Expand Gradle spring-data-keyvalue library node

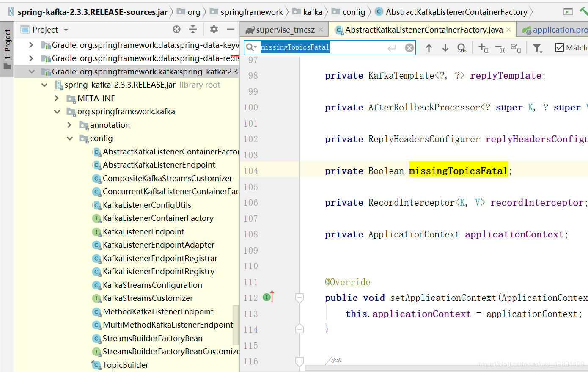31,44
